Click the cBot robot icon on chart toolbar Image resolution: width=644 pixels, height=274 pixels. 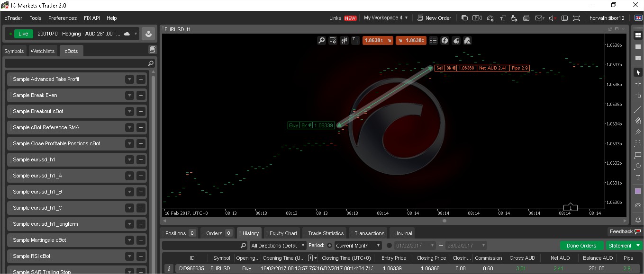pos(467,41)
